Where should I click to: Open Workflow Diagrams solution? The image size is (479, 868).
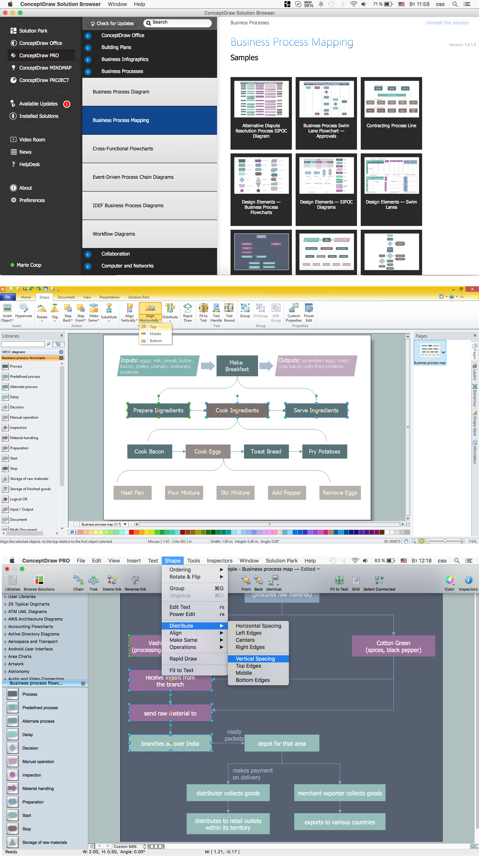pyautogui.click(x=149, y=234)
